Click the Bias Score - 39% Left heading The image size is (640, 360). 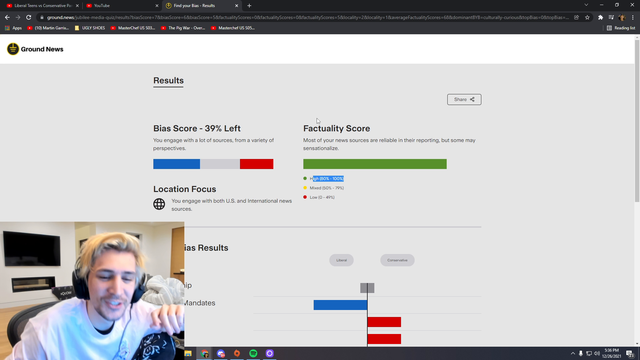click(197, 129)
